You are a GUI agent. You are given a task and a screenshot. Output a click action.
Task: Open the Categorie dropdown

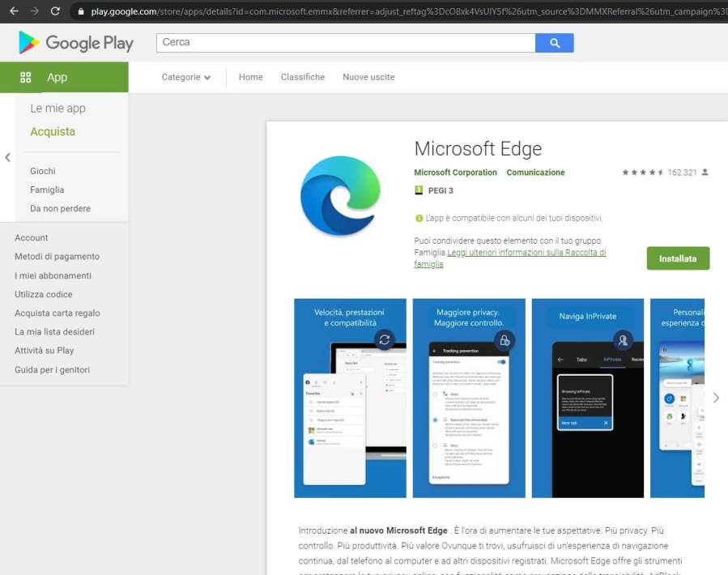point(185,77)
